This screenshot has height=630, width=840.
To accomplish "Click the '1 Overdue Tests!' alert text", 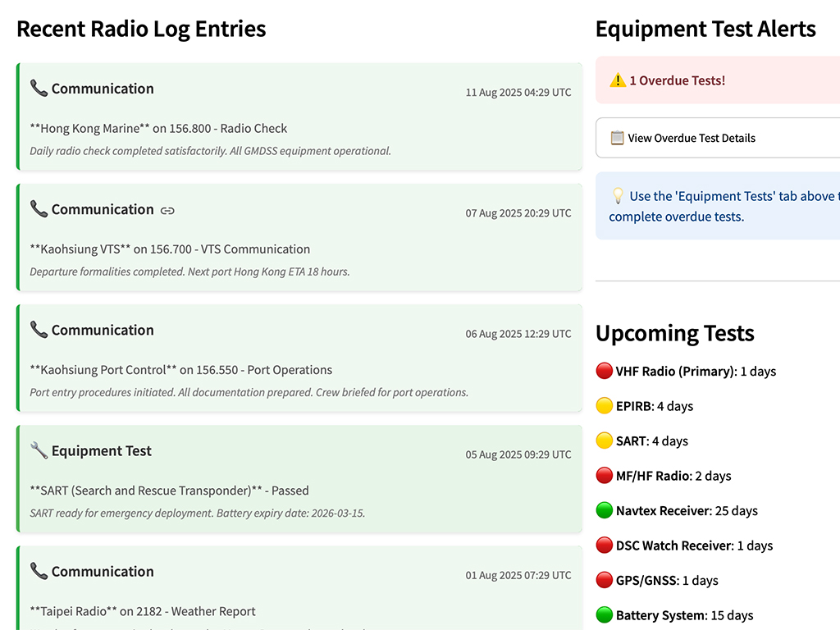I will click(677, 80).
